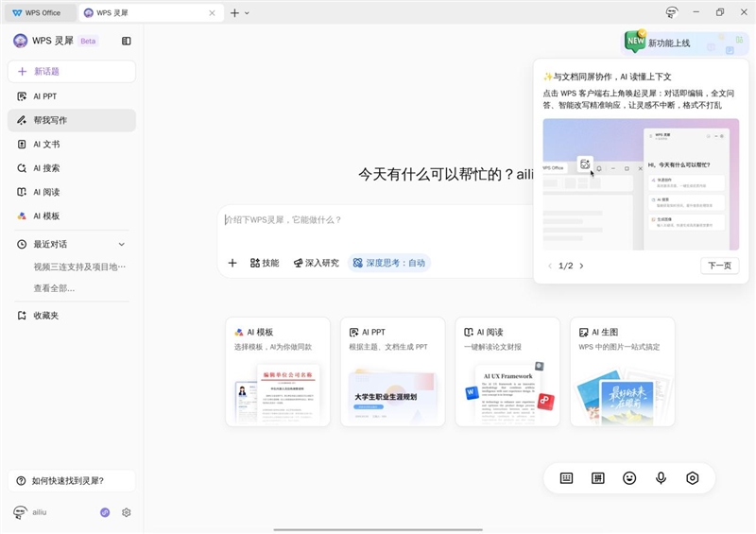Select 帮我写作 in the sidebar
Image resolution: width=756 pixels, height=534 pixels.
pyautogui.click(x=72, y=120)
